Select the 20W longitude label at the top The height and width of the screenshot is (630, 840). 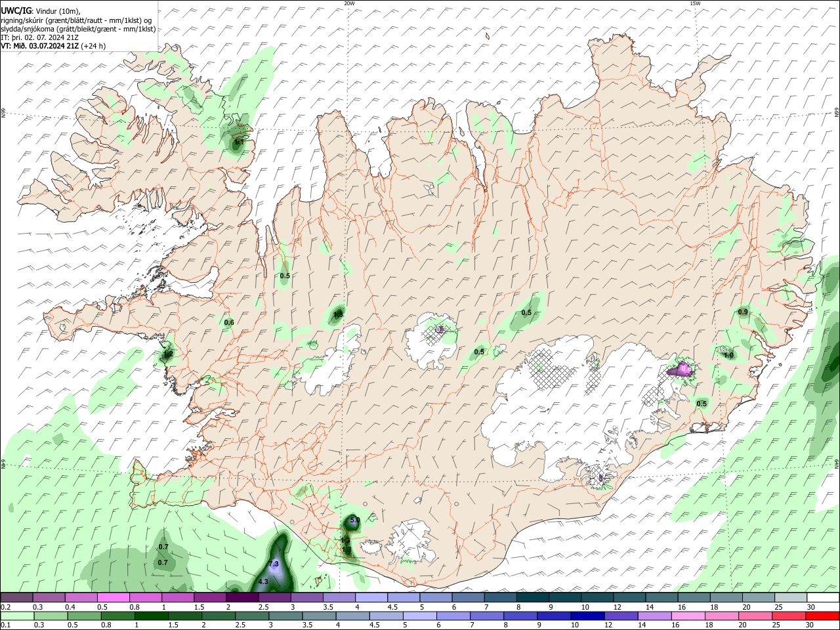click(x=349, y=3)
